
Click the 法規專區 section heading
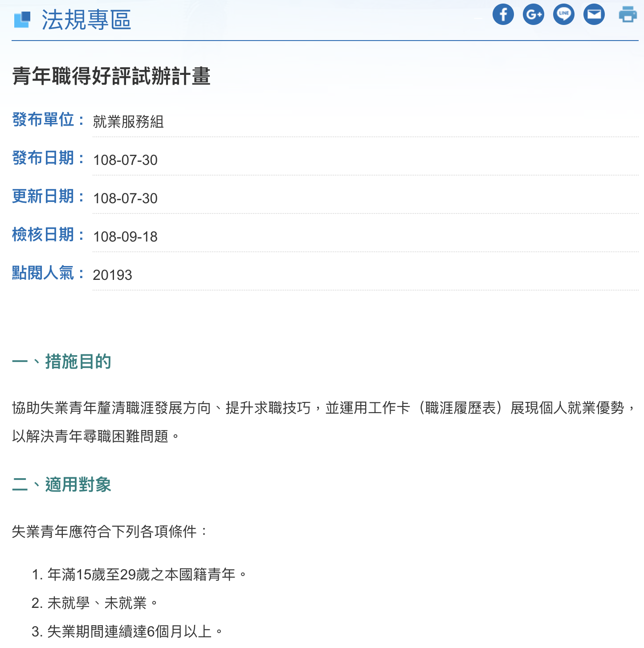[x=86, y=20]
